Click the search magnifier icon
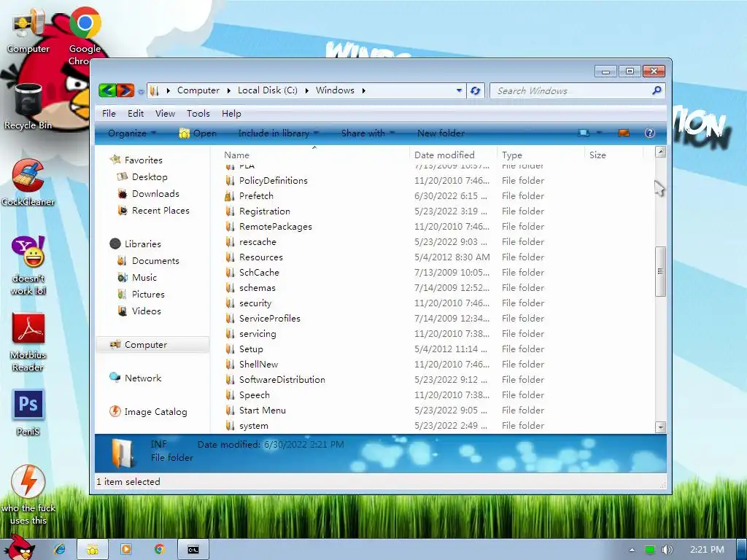 (657, 90)
